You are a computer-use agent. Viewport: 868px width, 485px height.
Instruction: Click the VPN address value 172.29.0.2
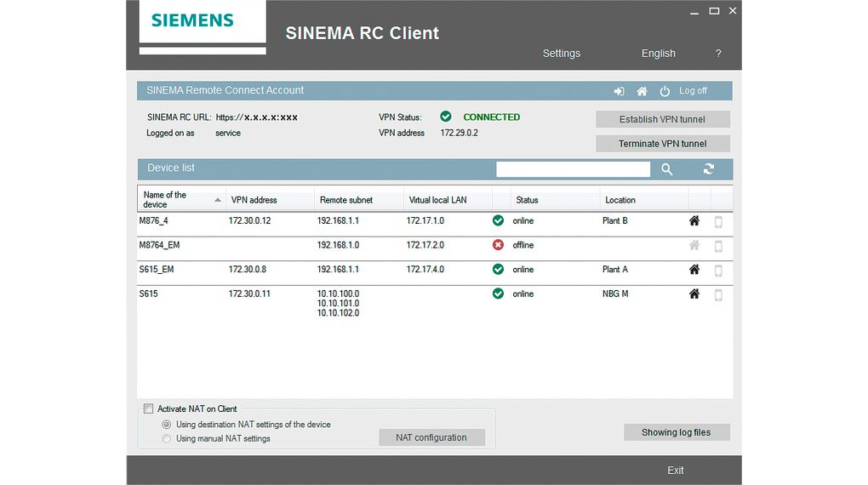459,133
